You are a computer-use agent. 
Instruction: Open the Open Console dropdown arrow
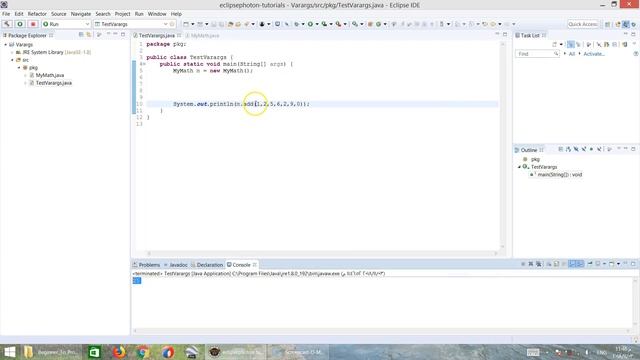click(618, 264)
